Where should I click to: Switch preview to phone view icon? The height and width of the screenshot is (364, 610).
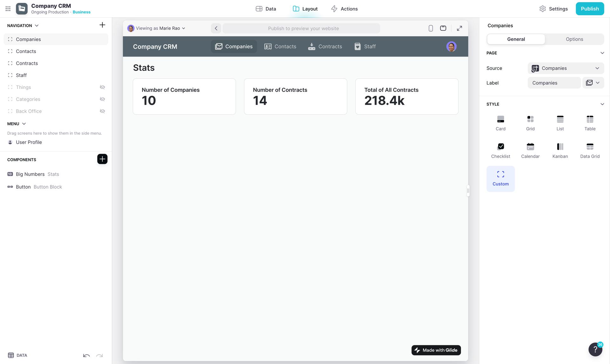click(430, 28)
